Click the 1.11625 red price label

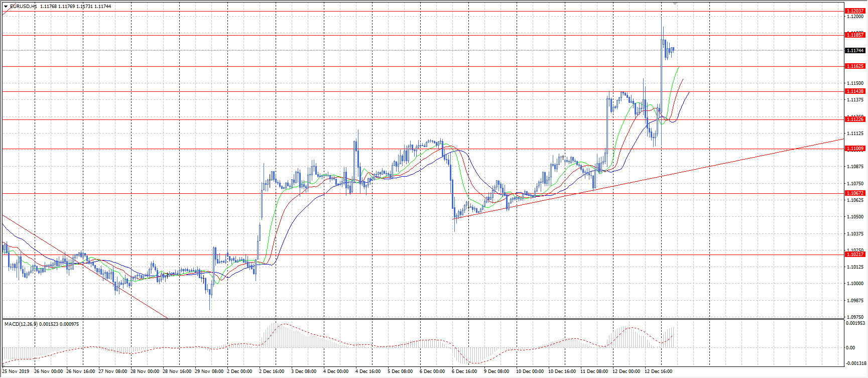[x=855, y=66]
